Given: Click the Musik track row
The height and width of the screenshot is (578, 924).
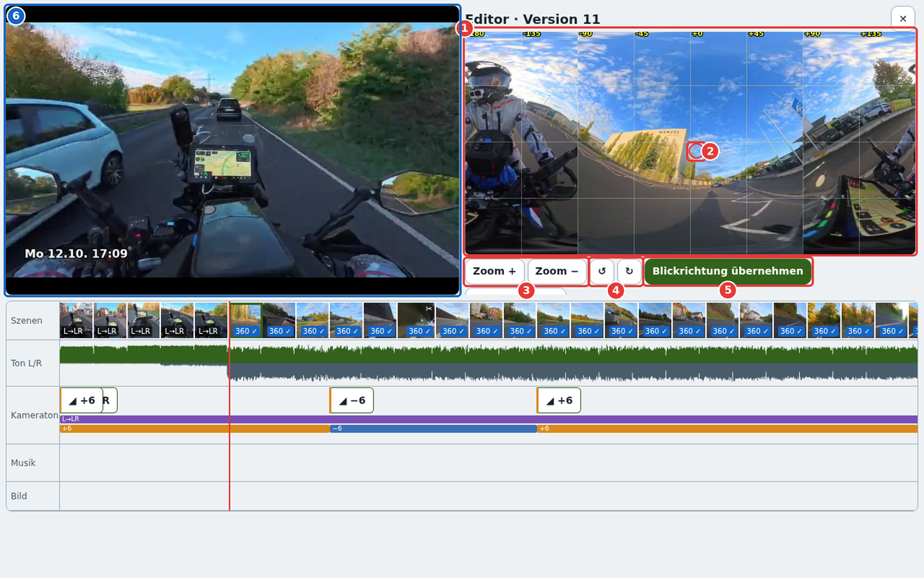Looking at the screenshot, I should [x=489, y=462].
